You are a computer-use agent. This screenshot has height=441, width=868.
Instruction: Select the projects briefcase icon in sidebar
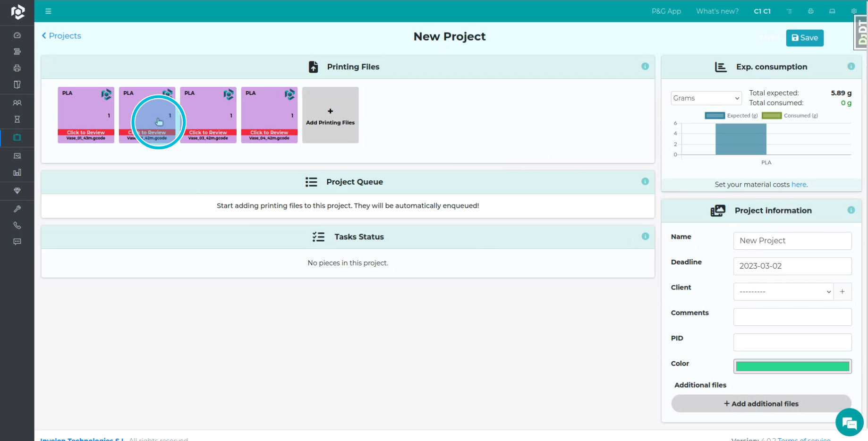point(17,137)
